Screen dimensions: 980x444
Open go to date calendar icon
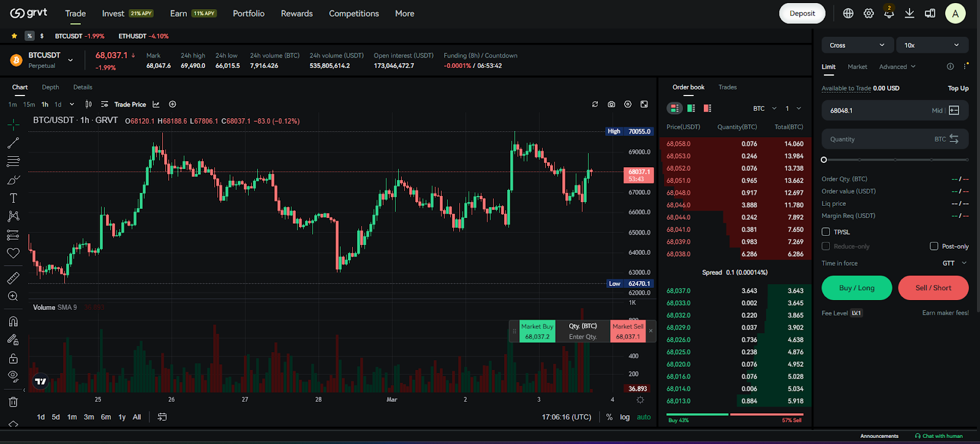[x=162, y=417]
